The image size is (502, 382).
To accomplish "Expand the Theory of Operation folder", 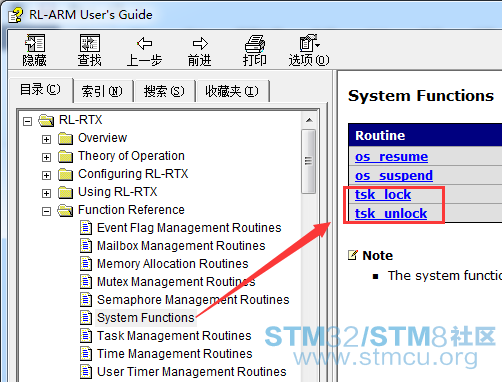I will [46, 157].
